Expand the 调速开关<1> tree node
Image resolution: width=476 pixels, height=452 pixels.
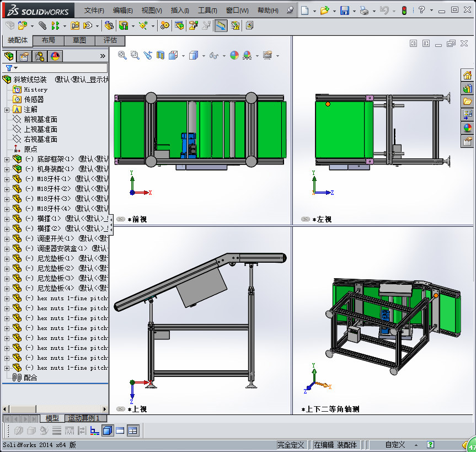pos(7,239)
